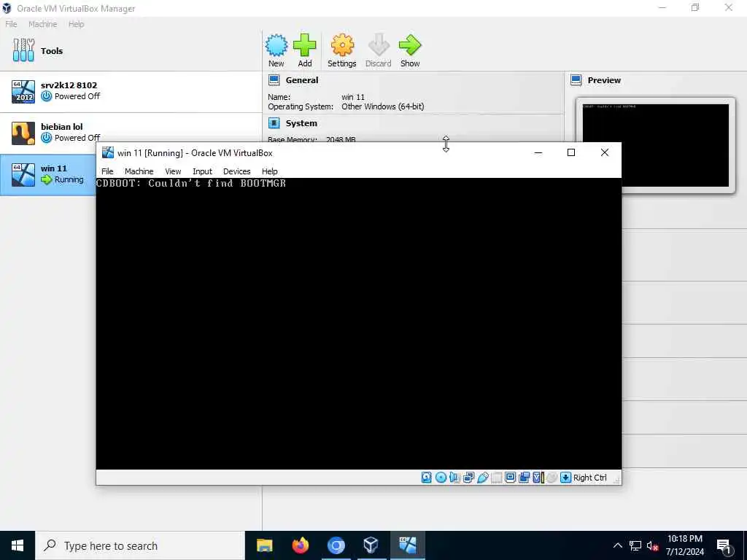Open the Manager window's Machine menu
The width and height of the screenshot is (747, 560).
42,24
